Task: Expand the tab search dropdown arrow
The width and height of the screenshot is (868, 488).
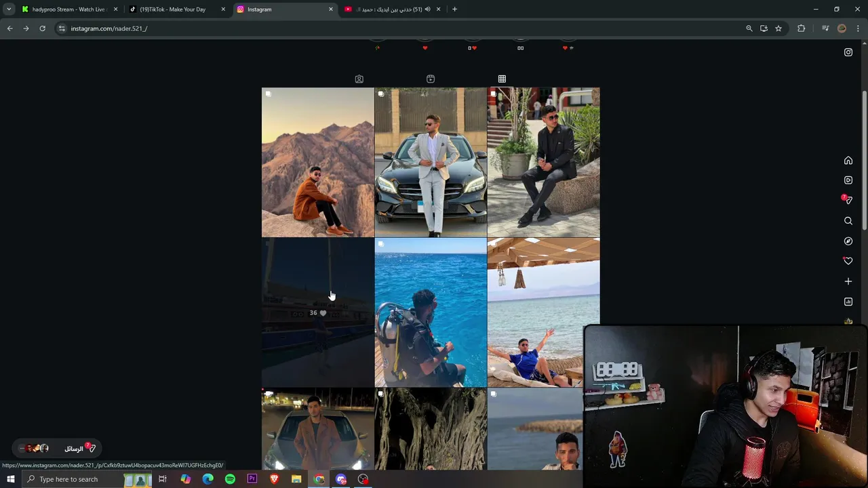Action: [x=8, y=9]
